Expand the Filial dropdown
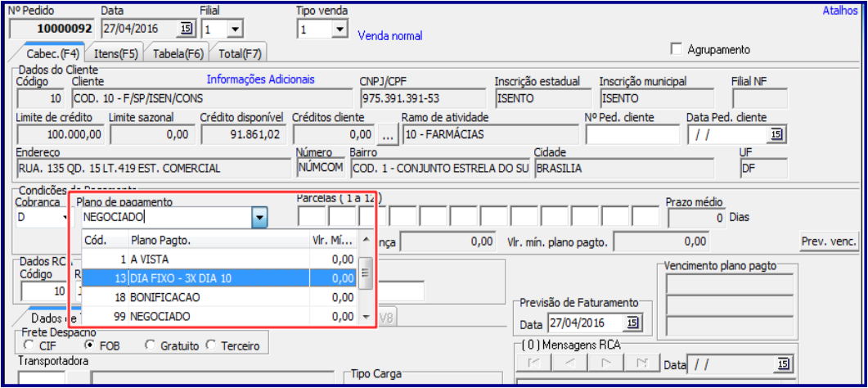 tap(234, 29)
